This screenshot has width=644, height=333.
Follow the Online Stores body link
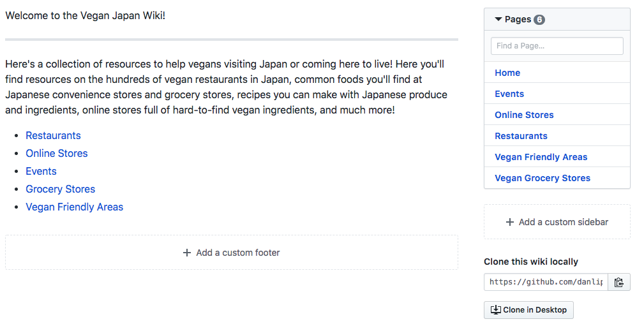(x=57, y=153)
